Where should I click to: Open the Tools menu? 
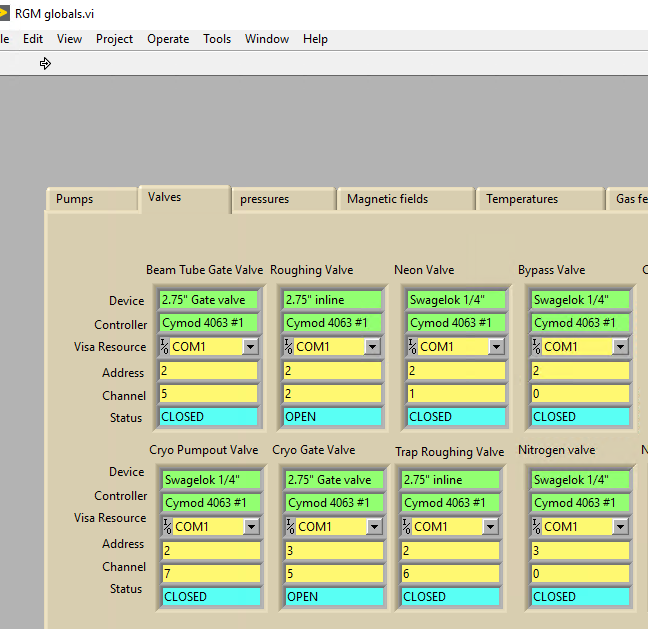217,39
